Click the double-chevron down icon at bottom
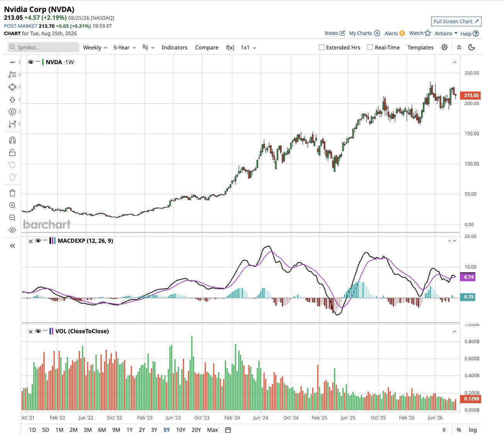This screenshot has height=443, width=504. pos(444,430)
